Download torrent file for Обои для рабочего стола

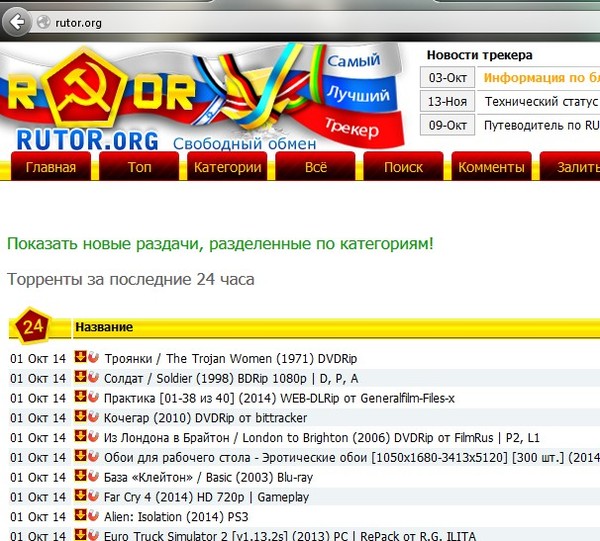(80, 456)
